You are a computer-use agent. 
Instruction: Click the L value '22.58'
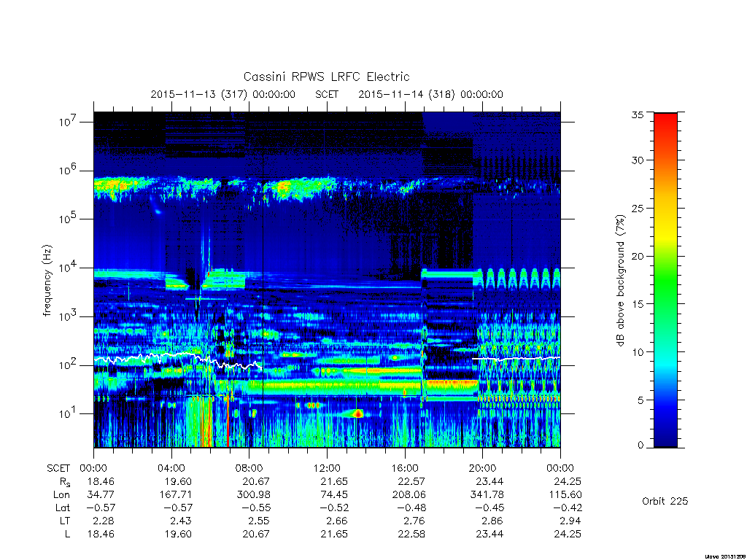pos(411,534)
